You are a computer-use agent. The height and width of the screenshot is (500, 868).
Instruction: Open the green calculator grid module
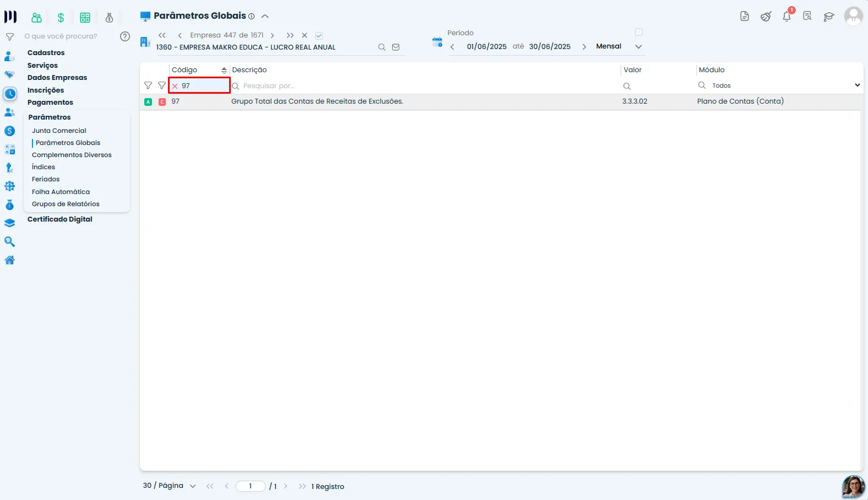pyautogui.click(x=85, y=18)
